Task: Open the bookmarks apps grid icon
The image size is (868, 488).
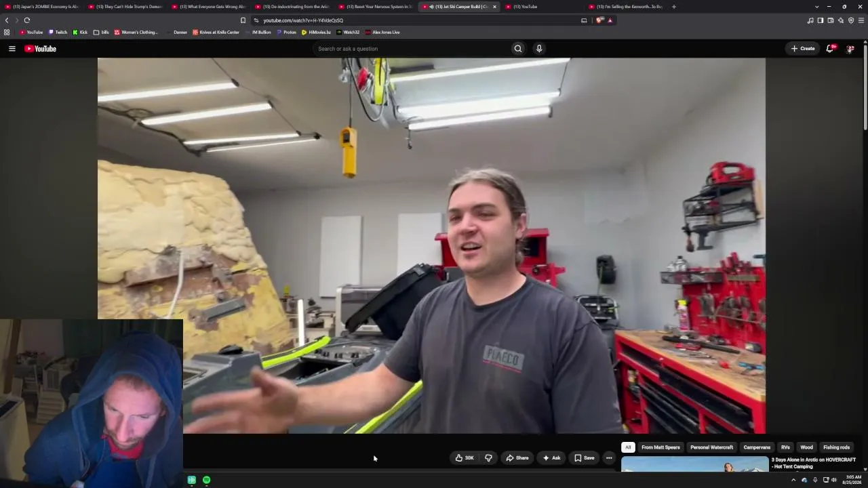Action: [7, 33]
